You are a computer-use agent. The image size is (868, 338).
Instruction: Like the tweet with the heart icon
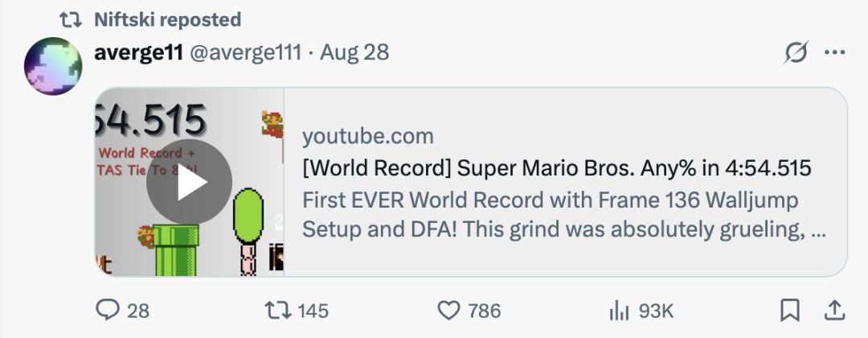(x=448, y=310)
